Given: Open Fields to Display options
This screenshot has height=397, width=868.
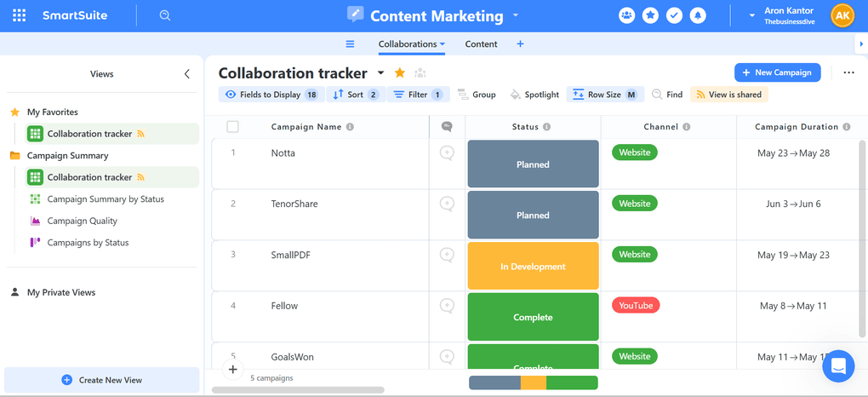Looking at the screenshot, I should [x=271, y=95].
